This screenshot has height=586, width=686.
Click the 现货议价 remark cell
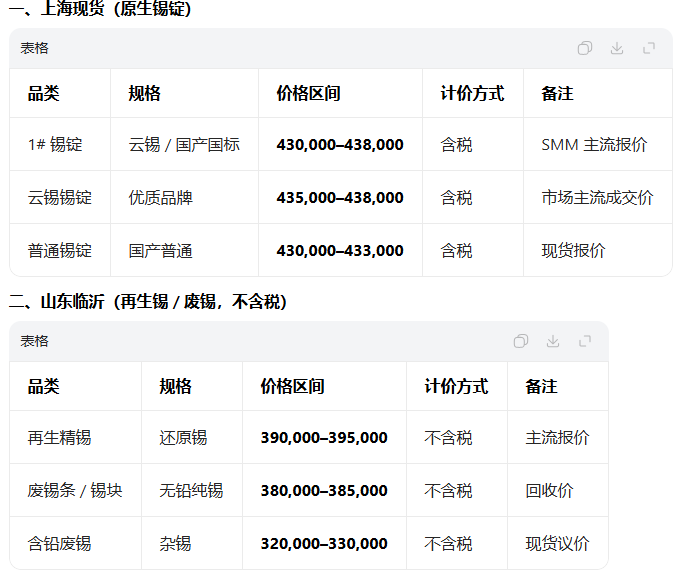pyautogui.click(x=557, y=544)
